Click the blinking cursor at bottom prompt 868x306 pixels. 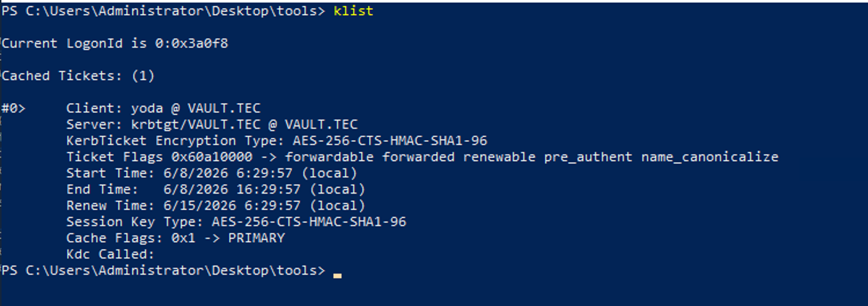pyautogui.click(x=337, y=276)
